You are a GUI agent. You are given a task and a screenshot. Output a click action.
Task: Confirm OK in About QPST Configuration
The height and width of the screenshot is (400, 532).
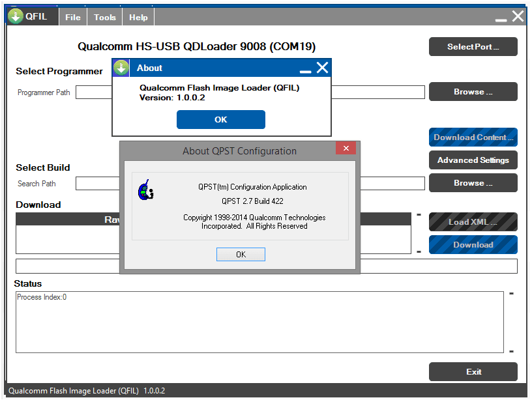241,254
